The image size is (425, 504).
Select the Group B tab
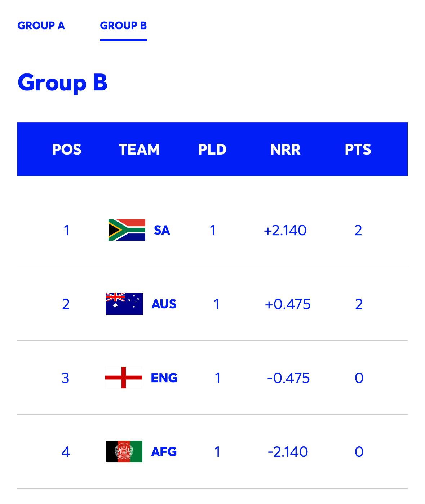(124, 26)
